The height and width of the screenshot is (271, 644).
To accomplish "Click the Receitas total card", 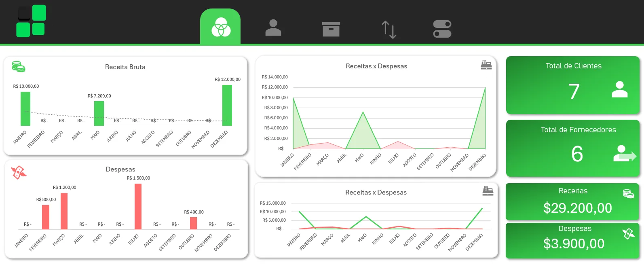I will pyautogui.click(x=572, y=202).
